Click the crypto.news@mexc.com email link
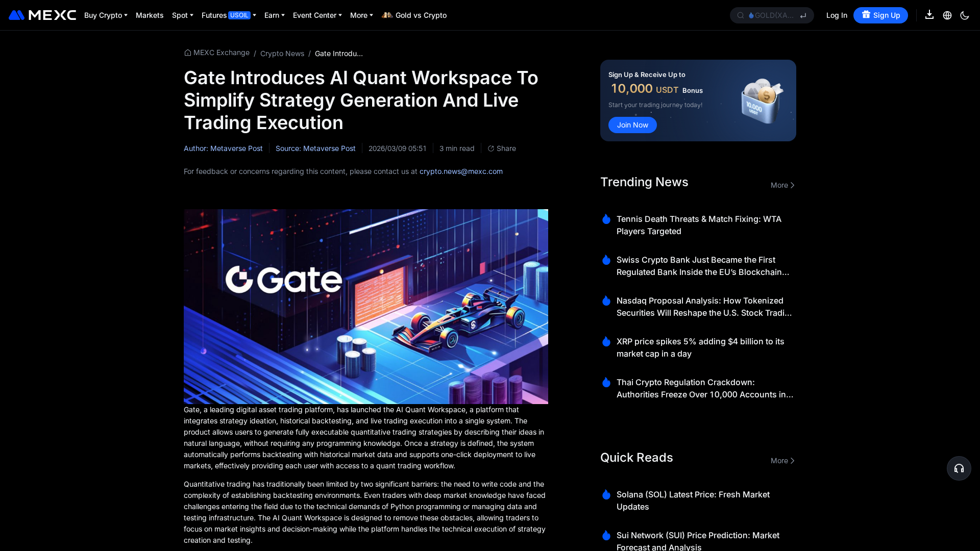The width and height of the screenshot is (980, 551). 461,171
